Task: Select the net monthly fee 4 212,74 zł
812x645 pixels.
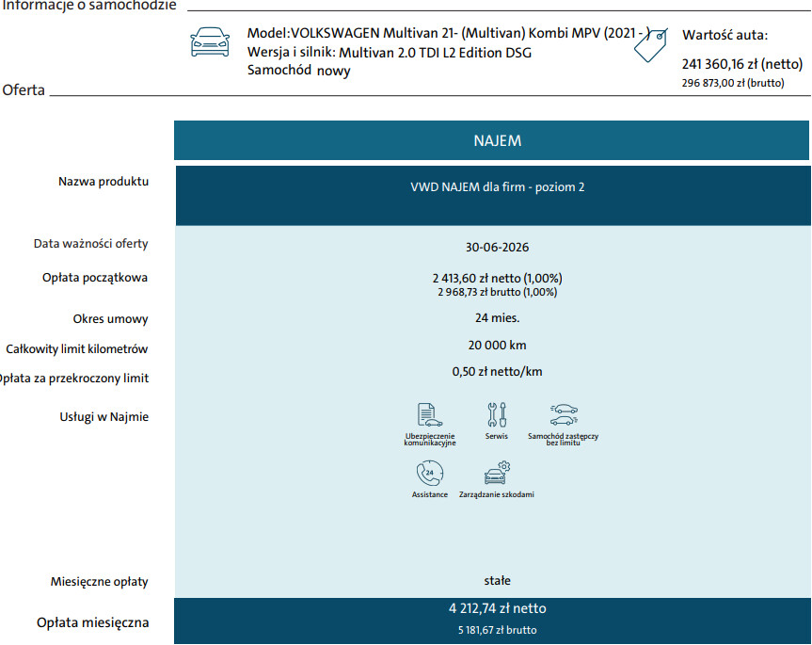Action: 497,608
